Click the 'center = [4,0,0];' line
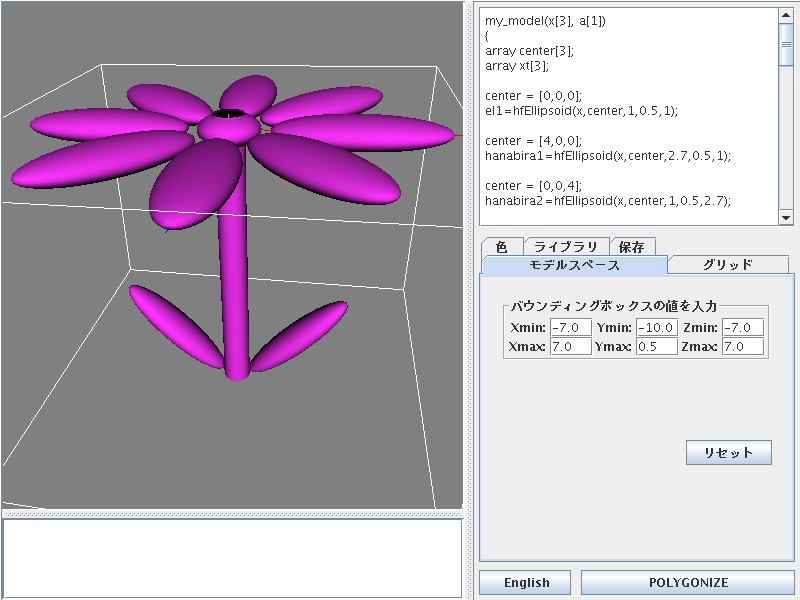This screenshot has width=800, height=600. (533, 141)
